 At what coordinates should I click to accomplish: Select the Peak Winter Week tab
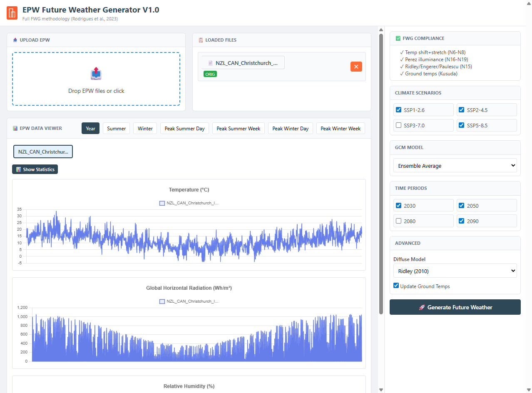click(341, 129)
